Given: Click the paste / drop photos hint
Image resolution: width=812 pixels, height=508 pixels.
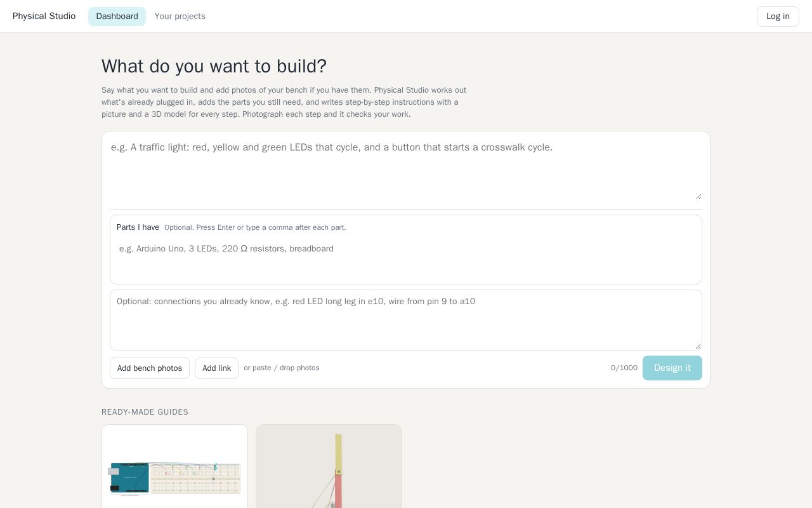Looking at the screenshot, I should tap(282, 368).
